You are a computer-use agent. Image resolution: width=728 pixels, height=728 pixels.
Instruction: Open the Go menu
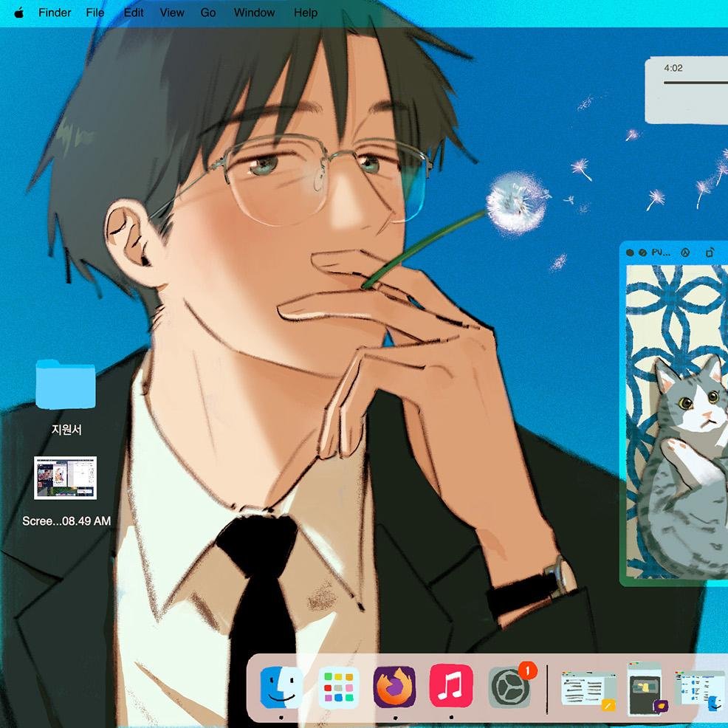click(208, 13)
